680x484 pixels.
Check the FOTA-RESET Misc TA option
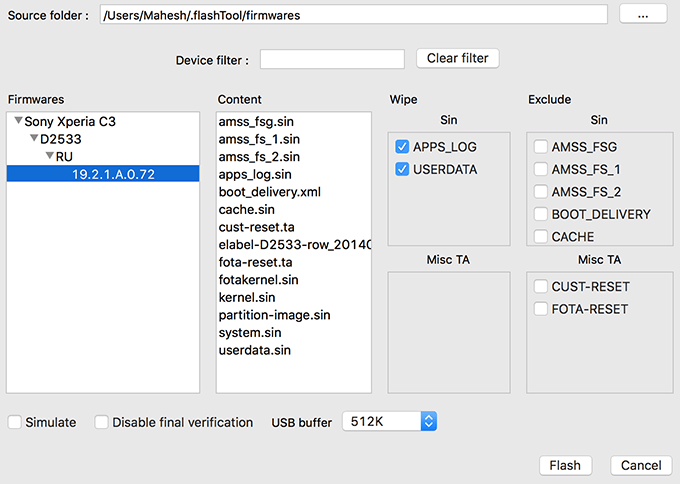click(541, 309)
